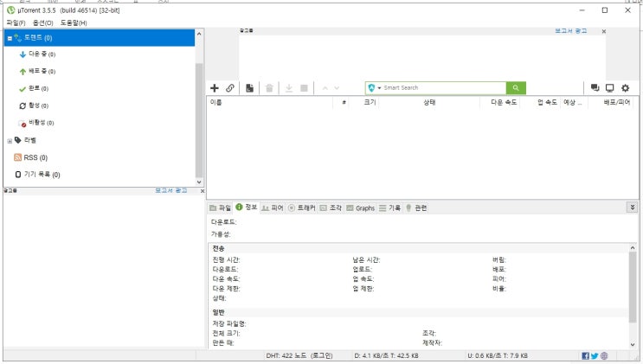Open the 도움말(H) menu
Viewport: 643px width, 364px height.
[x=74, y=23]
